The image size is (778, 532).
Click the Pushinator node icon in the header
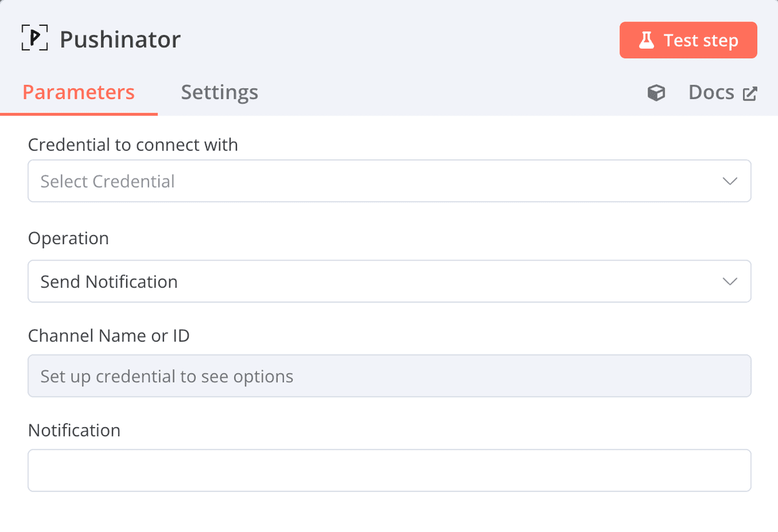tap(34, 38)
